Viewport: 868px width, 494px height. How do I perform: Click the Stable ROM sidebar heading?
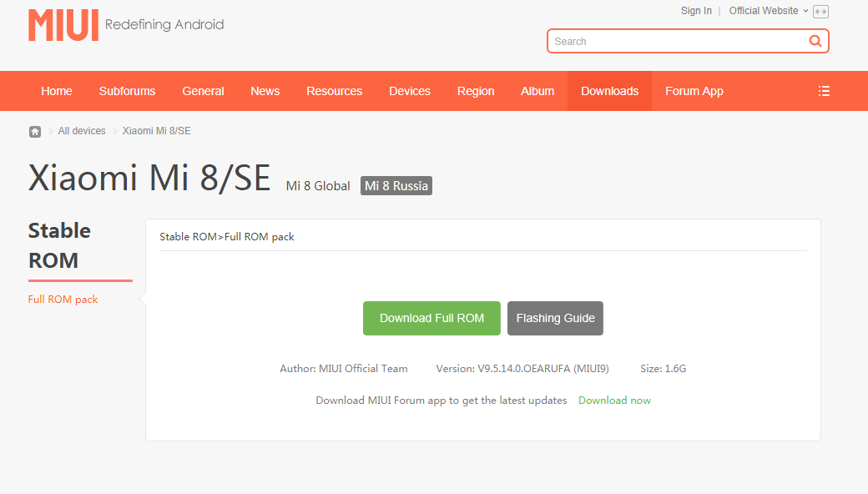pos(59,245)
